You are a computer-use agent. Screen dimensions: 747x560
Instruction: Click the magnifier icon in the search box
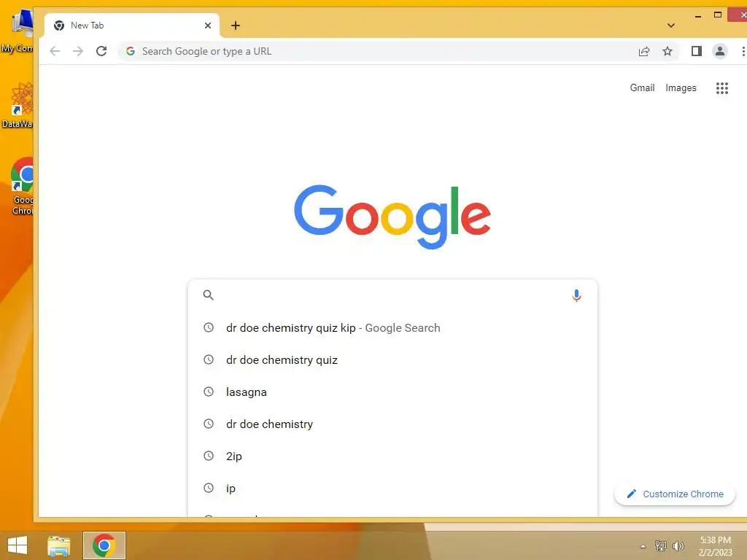click(x=208, y=295)
